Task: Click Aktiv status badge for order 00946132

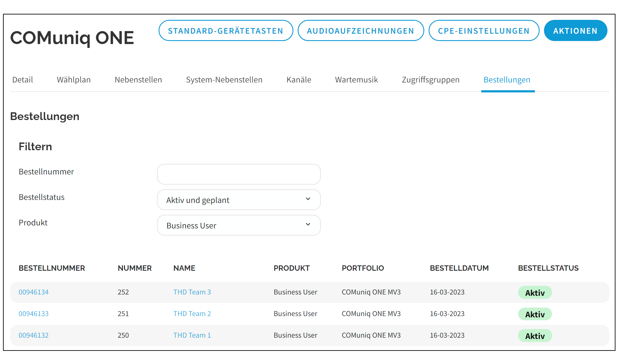Action: click(x=535, y=336)
